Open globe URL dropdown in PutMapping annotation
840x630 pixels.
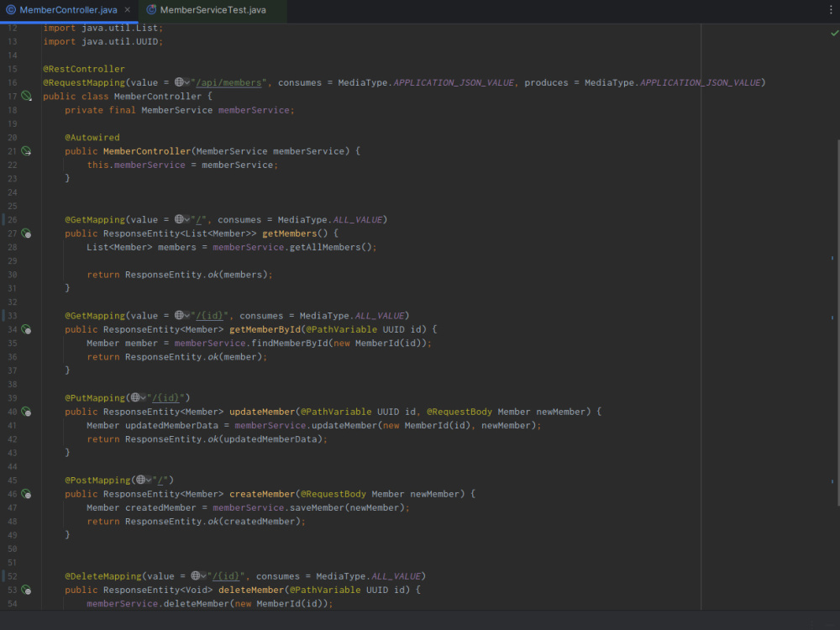tap(139, 397)
